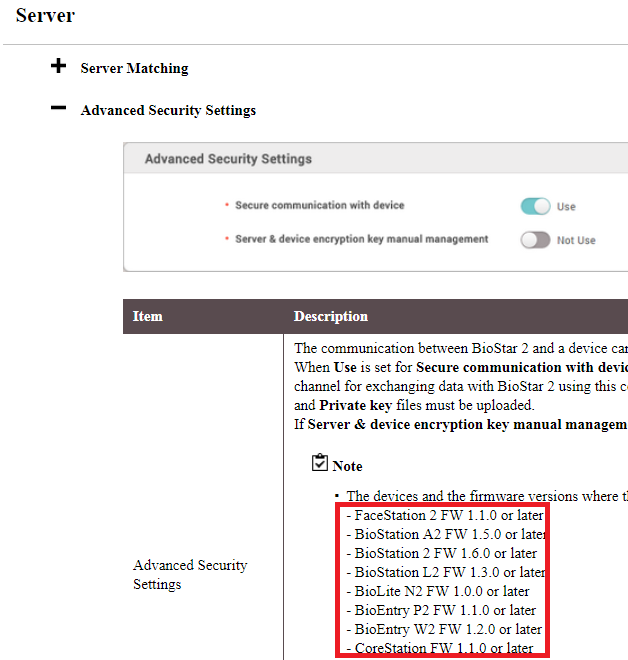Image resolution: width=628 pixels, height=660 pixels.
Task: Click the Server Matching heading
Action: click(134, 68)
